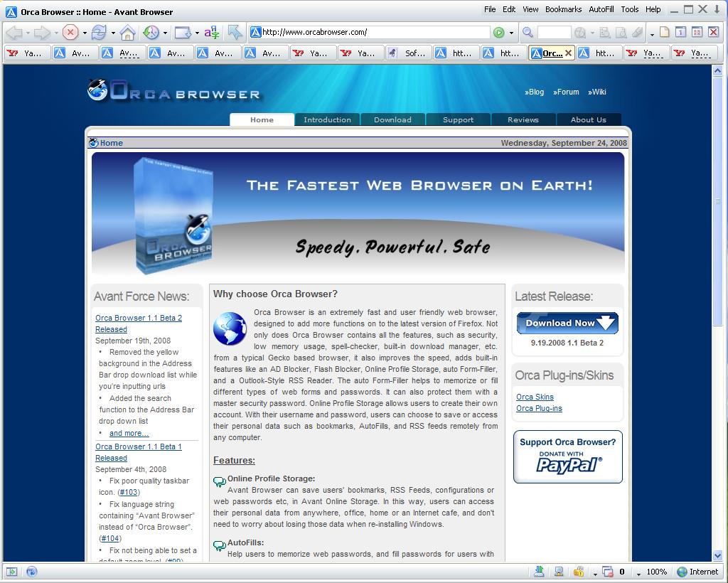The height and width of the screenshot is (583, 728).
Task: Open the Edit menu
Action: 509,9
